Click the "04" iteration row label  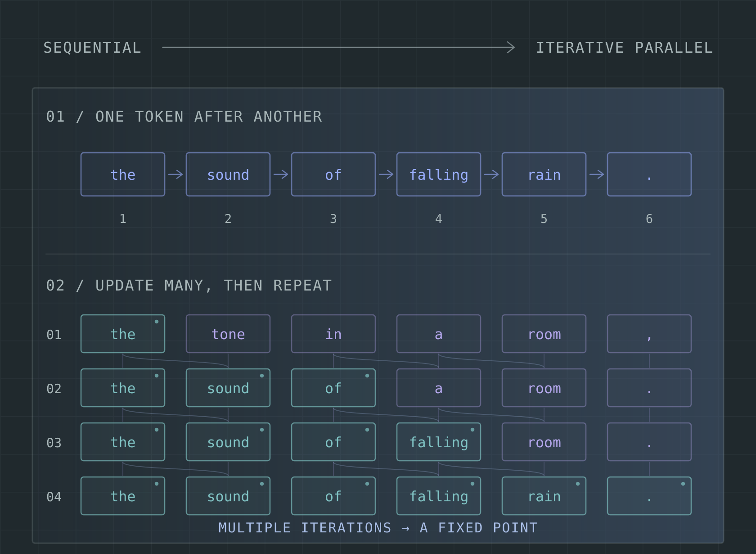(x=54, y=497)
